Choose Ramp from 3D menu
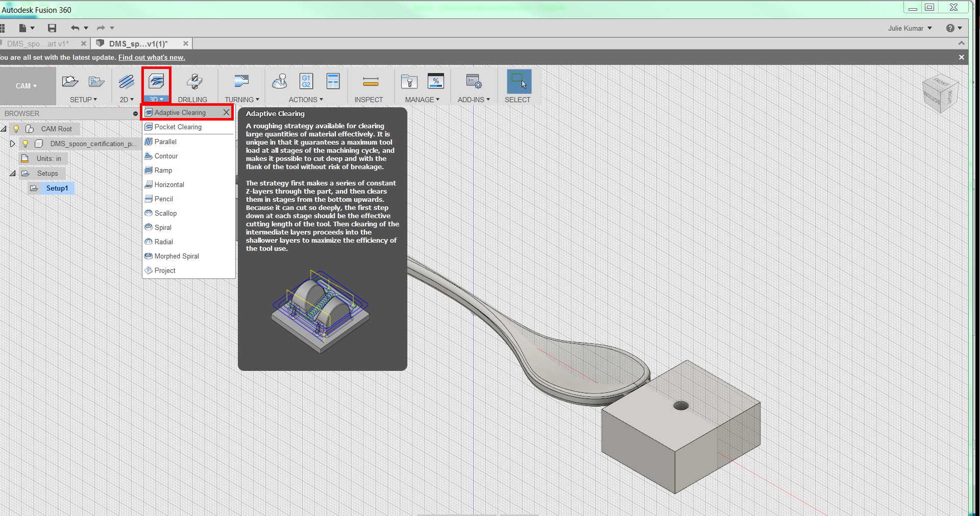The width and height of the screenshot is (980, 516). [188, 170]
